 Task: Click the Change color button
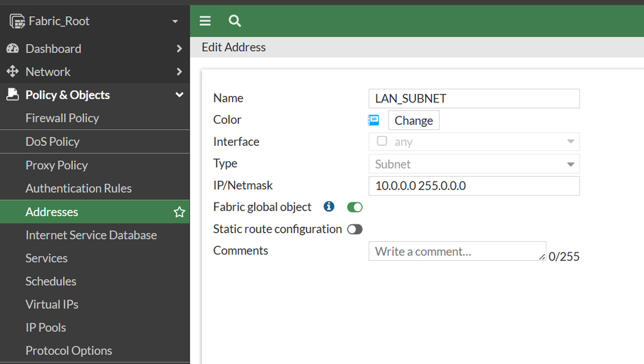point(413,120)
